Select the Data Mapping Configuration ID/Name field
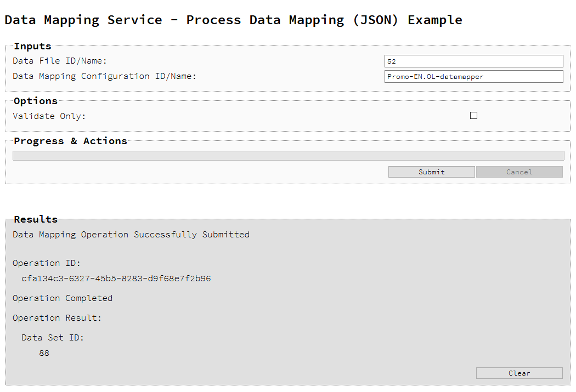 click(x=473, y=76)
